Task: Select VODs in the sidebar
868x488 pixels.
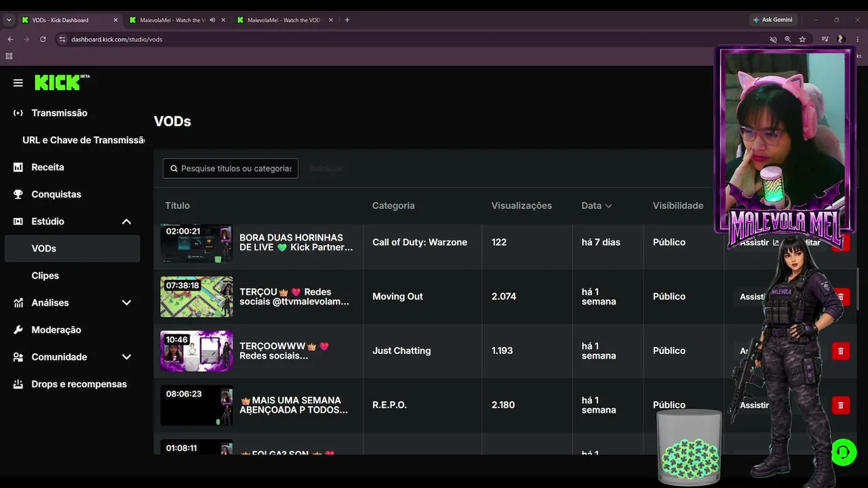Action: click(72, 249)
